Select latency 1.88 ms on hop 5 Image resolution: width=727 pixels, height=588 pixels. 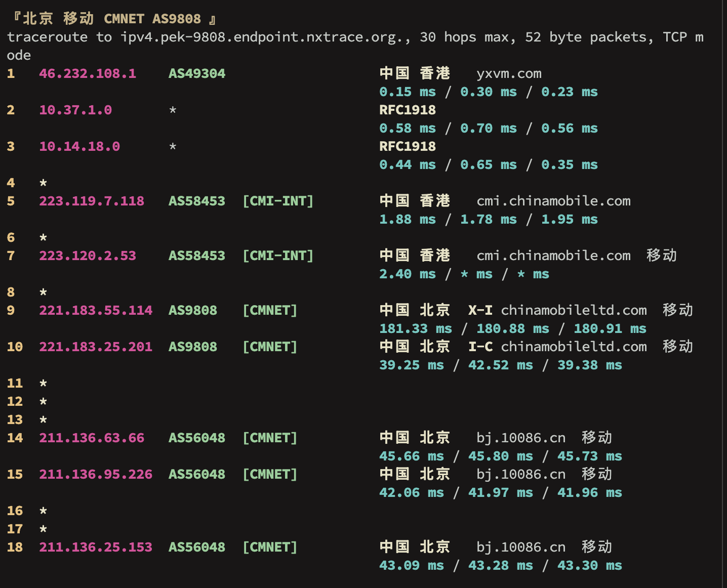(x=408, y=219)
